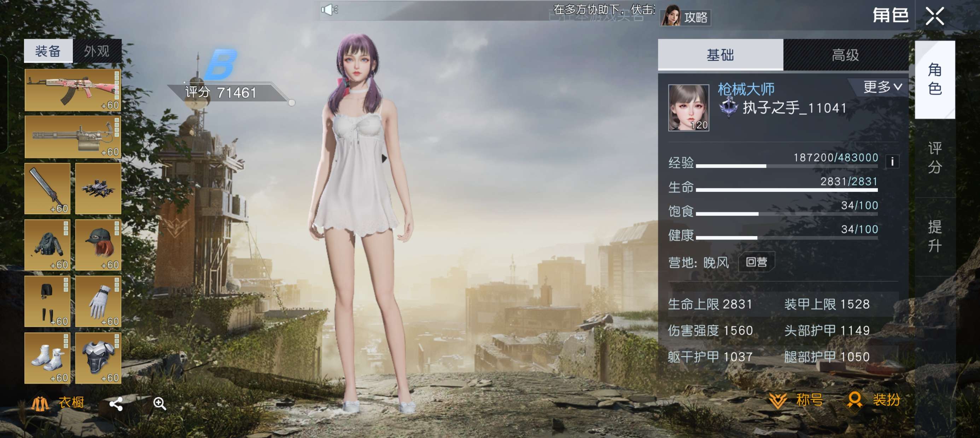Click the 健康 health progress bar
Viewport: 980px width, 438px height.
click(787, 238)
